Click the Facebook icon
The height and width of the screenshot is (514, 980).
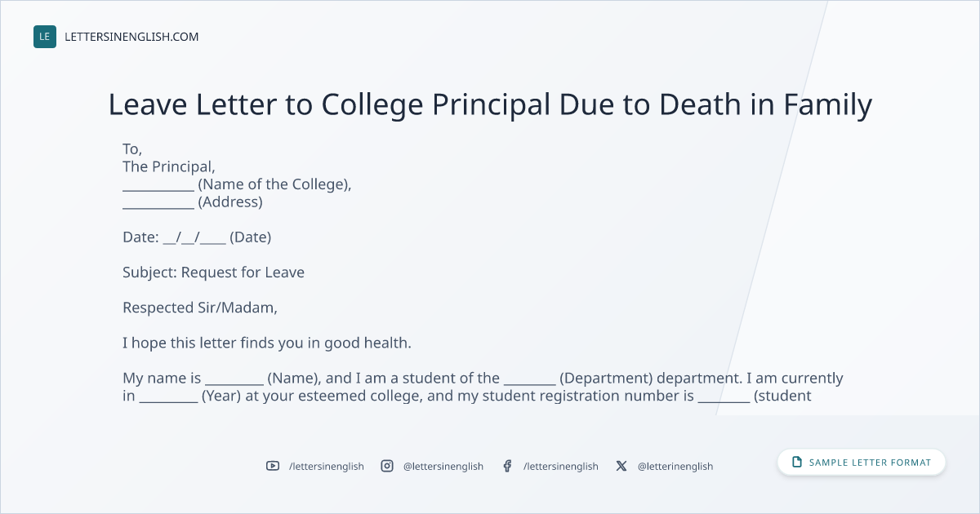point(507,466)
